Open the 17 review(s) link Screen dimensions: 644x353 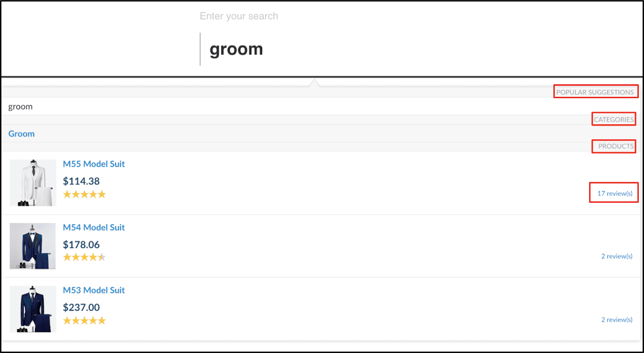pos(615,193)
